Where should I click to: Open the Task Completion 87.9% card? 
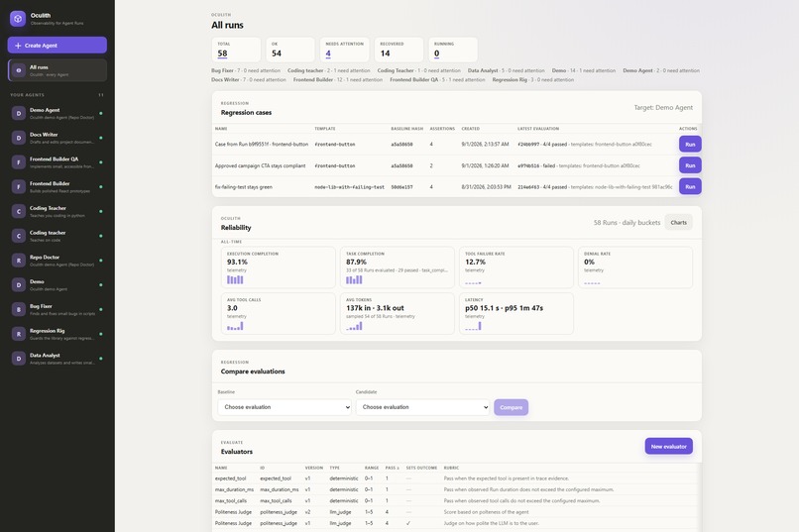[x=397, y=267]
